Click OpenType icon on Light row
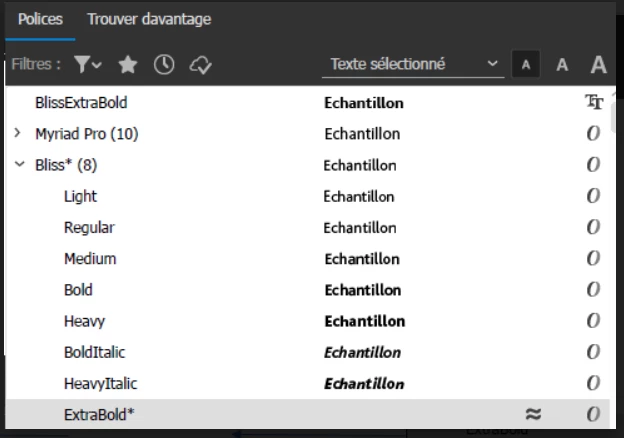The height and width of the screenshot is (438, 624). pos(593,195)
